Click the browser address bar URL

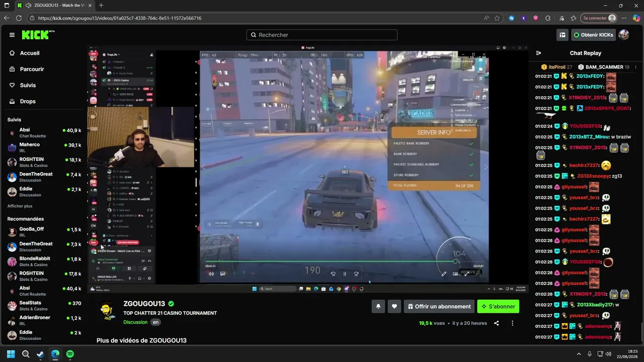click(x=120, y=18)
